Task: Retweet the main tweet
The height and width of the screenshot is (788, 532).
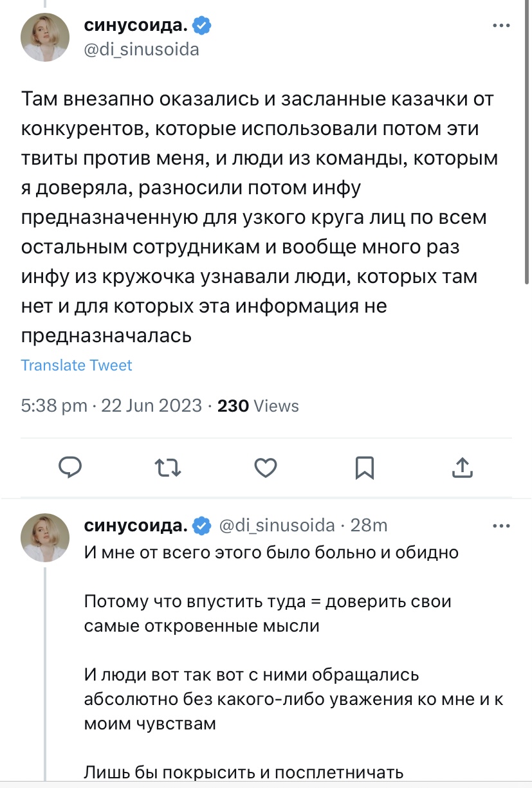Action: point(168,468)
